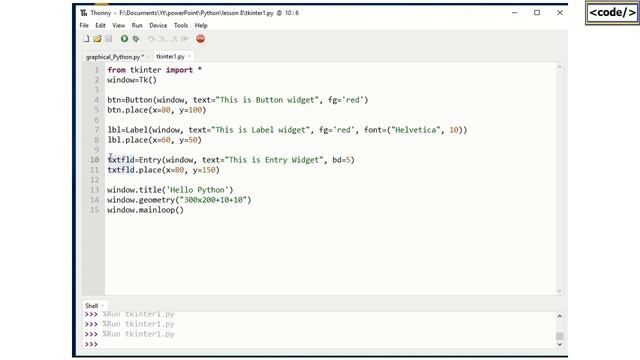Click the Resume debug icon
The image size is (640, 360).
pos(185,39)
